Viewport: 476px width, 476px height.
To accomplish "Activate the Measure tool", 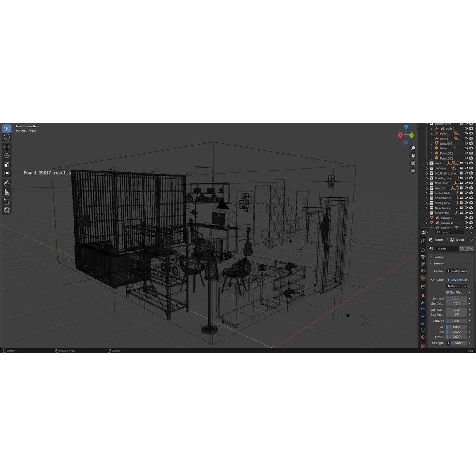I will 7,192.
